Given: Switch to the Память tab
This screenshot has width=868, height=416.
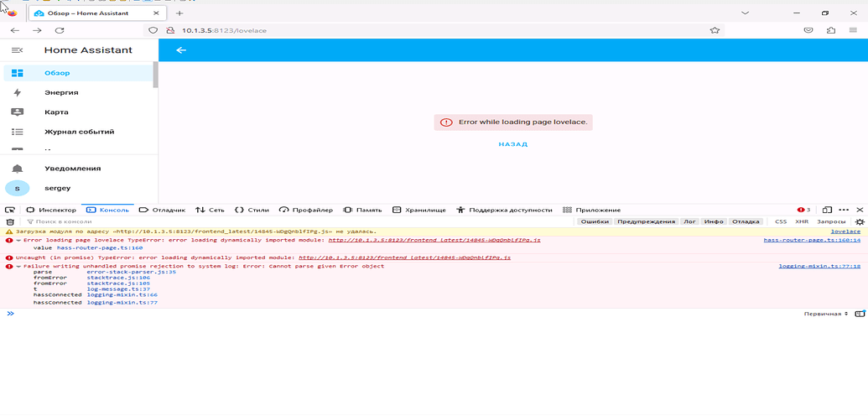Looking at the screenshot, I should [x=362, y=210].
